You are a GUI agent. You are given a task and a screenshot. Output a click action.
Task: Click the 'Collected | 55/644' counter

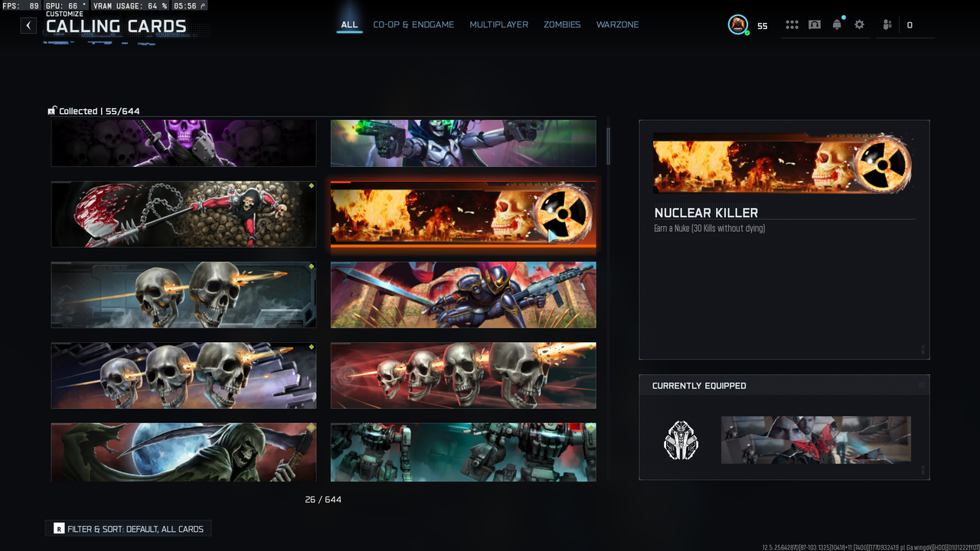(100, 111)
